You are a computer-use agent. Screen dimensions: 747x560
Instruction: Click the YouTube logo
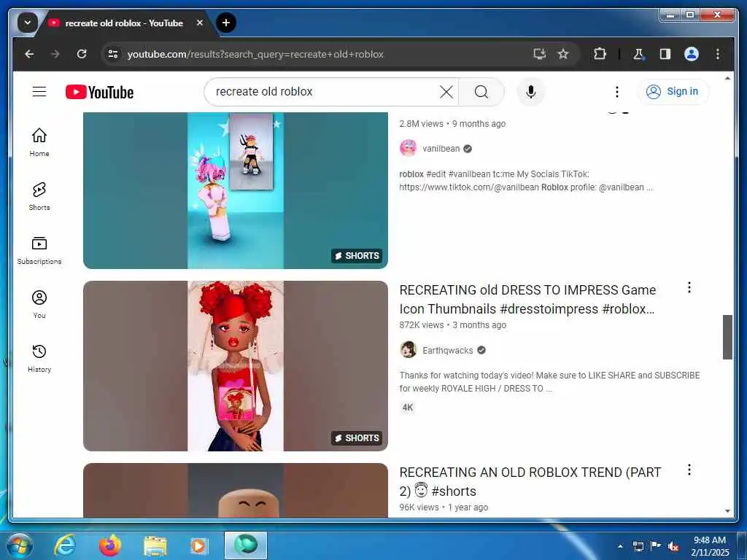(x=99, y=92)
